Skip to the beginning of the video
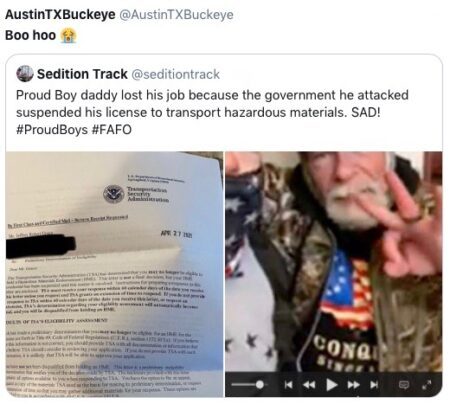The height and width of the screenshot is (404, 450). tap(289, 385)
